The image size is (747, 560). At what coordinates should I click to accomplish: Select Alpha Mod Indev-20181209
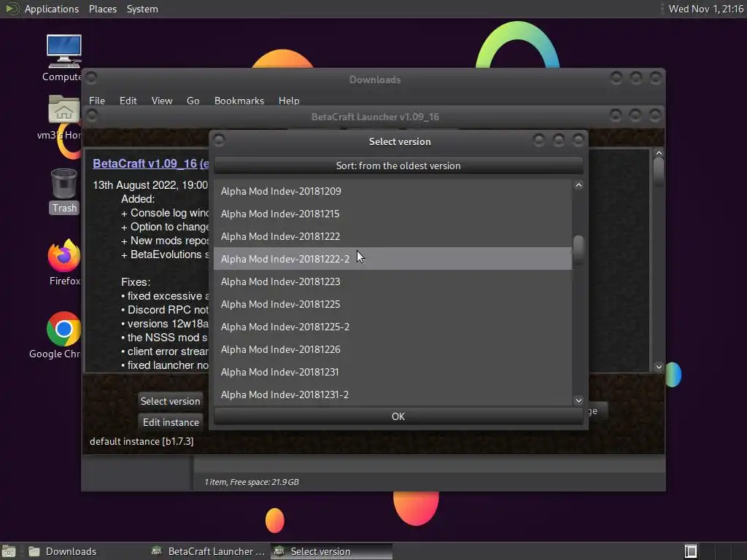click(x=392, y=191)
